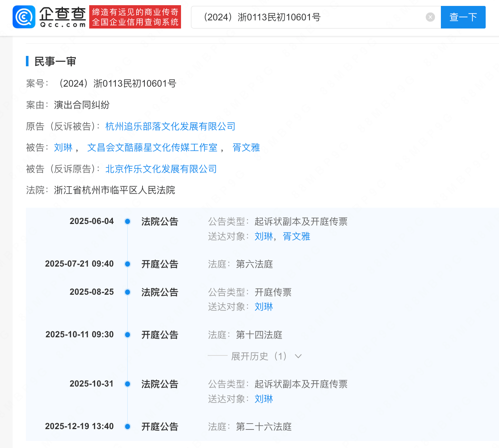
Task: Click timeline dot for 2025-10-31 法院公告
Action: [x=127, y=384]
